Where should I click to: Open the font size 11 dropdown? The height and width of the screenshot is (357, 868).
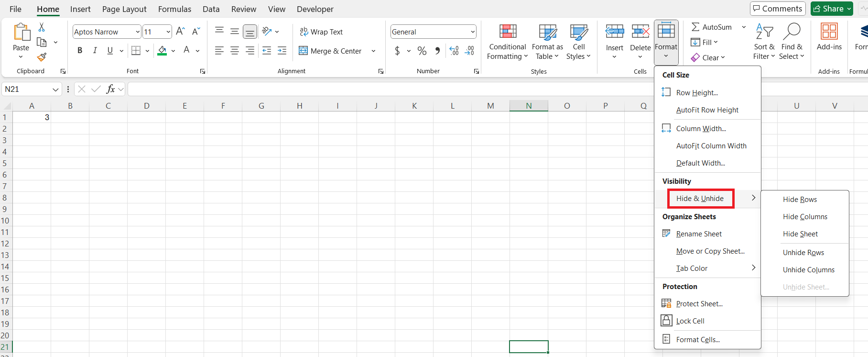pyautogui.click(x=168, y=32)
